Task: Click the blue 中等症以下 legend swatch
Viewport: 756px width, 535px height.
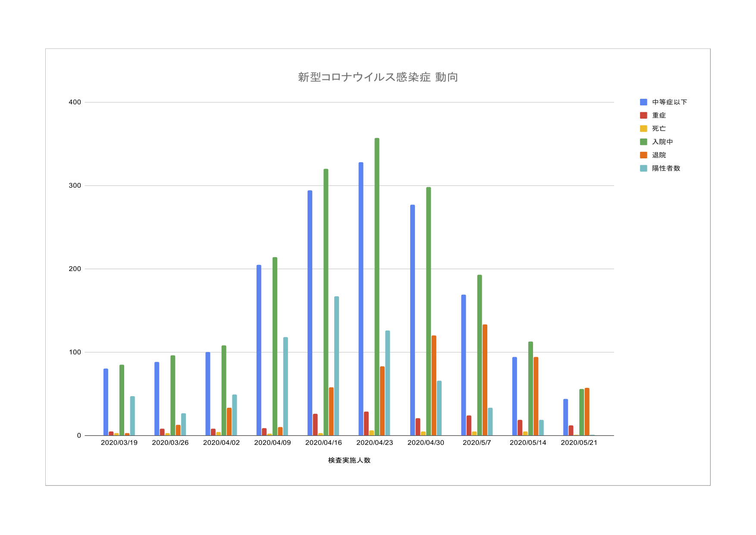Action: pos(643,102)
